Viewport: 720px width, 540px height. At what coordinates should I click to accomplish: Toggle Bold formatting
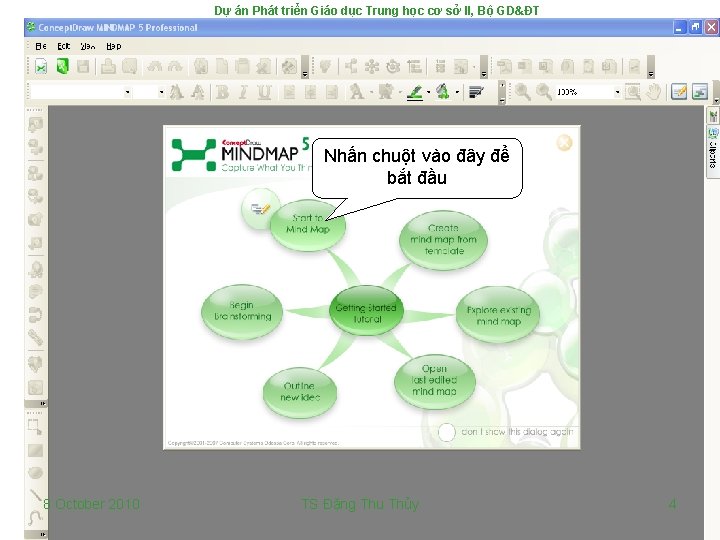click(223, 92)
